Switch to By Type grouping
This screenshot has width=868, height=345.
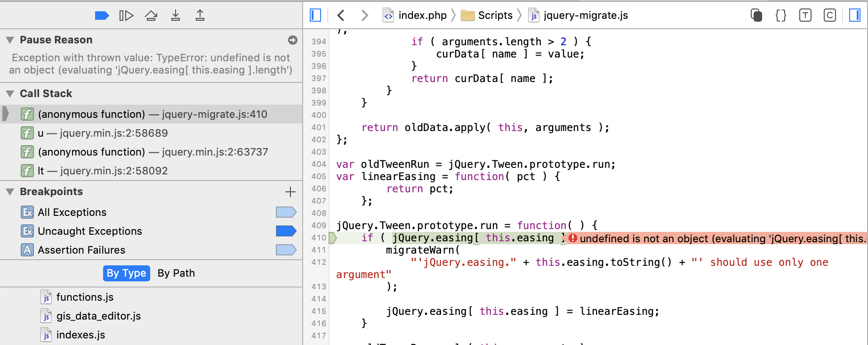(126, 273)
